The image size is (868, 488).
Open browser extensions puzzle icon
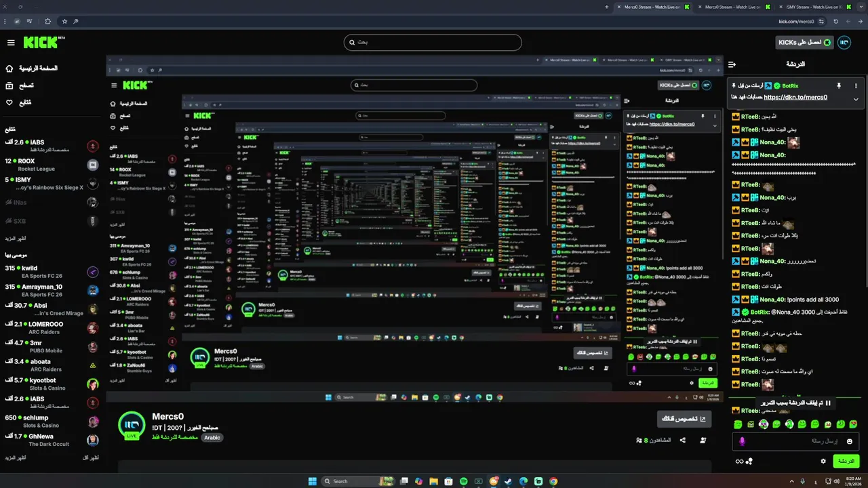coord(48,22)
